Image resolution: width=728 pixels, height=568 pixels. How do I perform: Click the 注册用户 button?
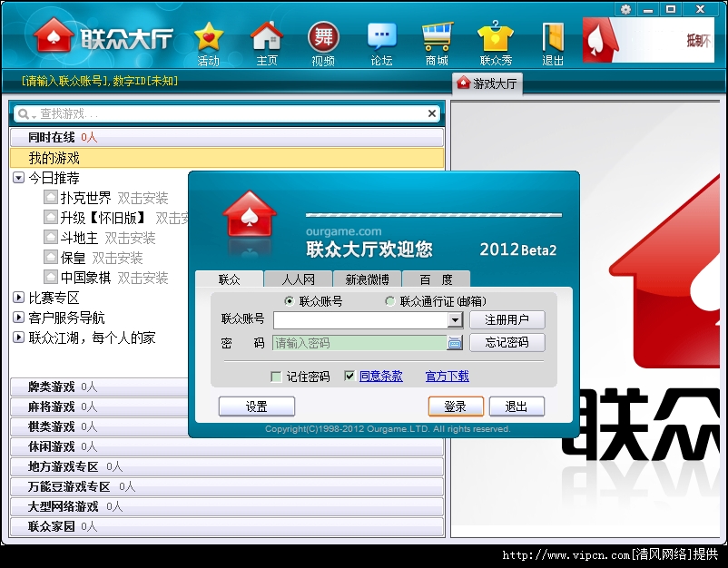[507, 319]
